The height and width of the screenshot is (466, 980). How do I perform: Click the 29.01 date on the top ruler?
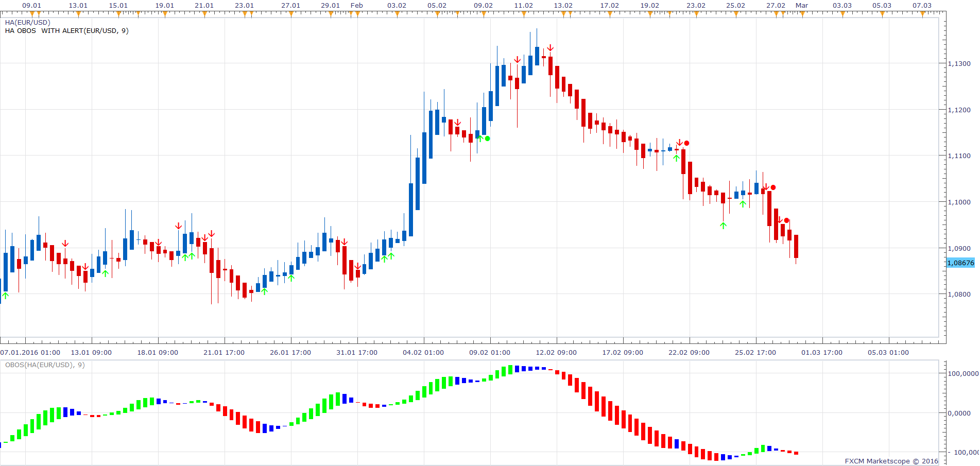(331, 5)
